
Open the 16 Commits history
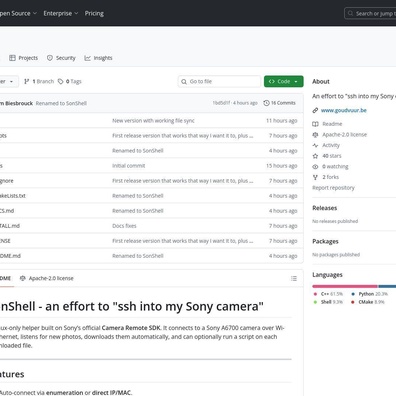coord(279,103)
